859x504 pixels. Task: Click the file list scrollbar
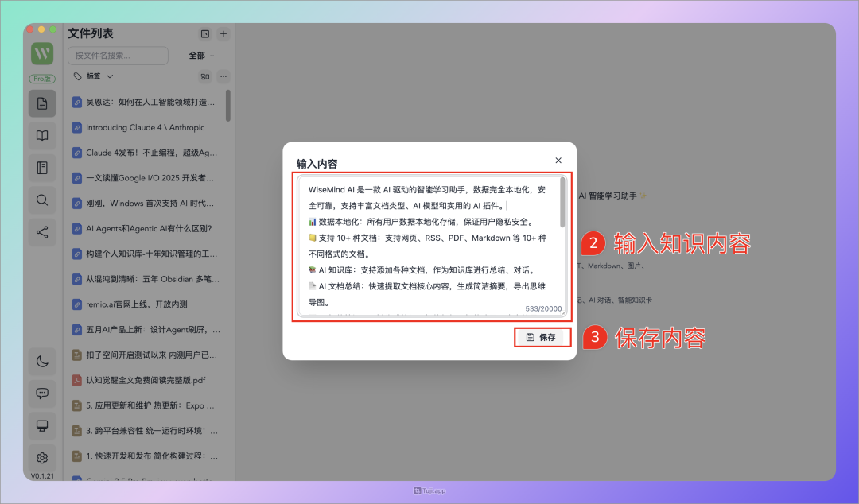(x=228, y=105)
